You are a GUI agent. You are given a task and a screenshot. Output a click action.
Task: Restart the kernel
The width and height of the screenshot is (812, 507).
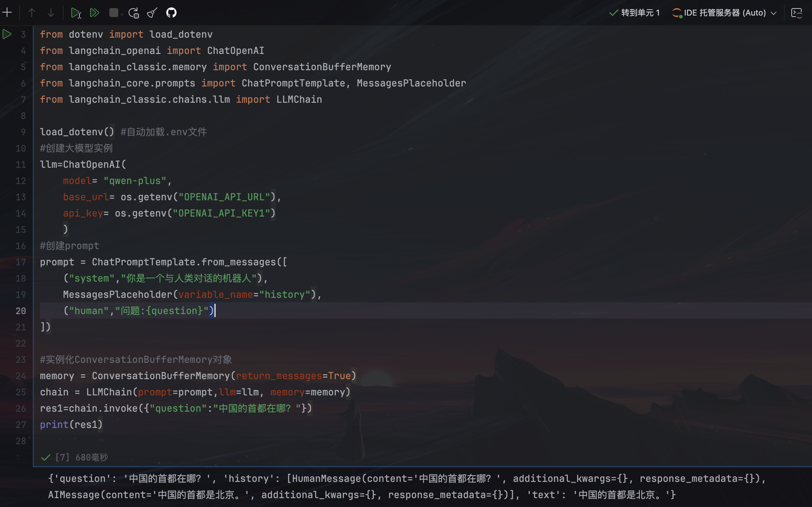133,13
